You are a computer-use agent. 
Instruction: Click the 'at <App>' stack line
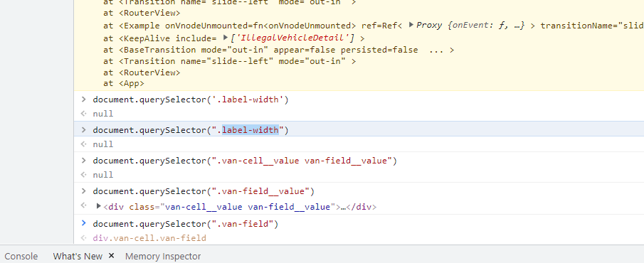coord(124,84)
